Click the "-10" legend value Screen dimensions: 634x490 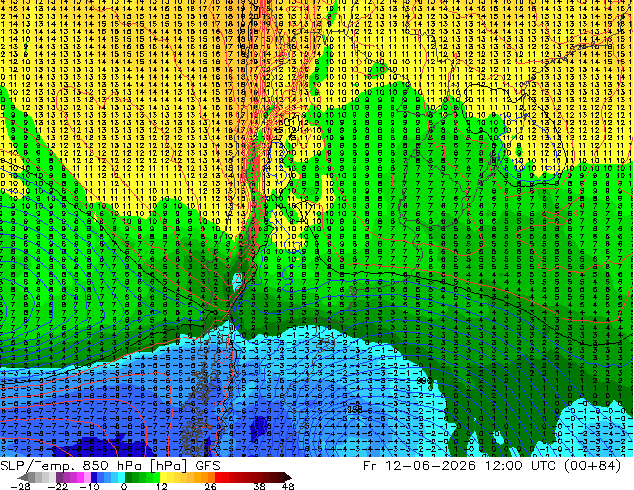tap(89, 486)
